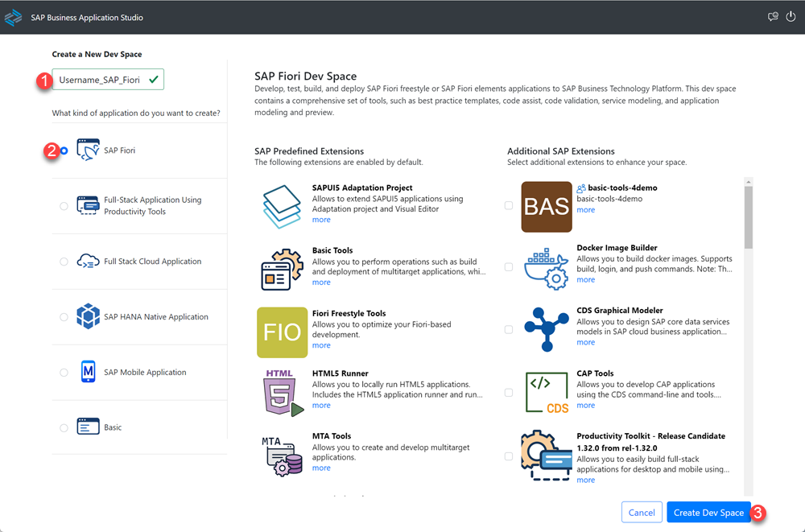Enable the Docker Image Builder checkbox
805x532 pixels.
pyautogui.click(x=508, y=267)
